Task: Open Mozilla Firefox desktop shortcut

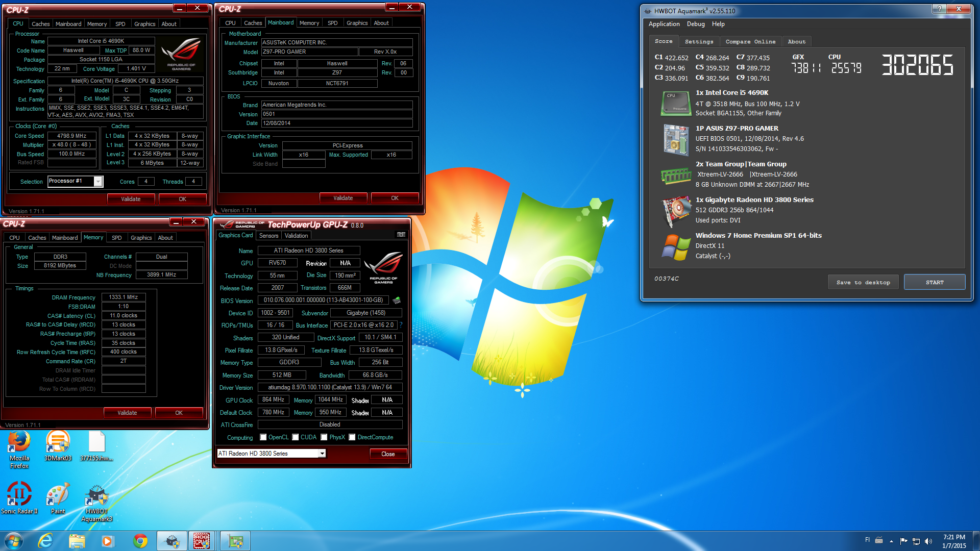Action: [19, 450]
